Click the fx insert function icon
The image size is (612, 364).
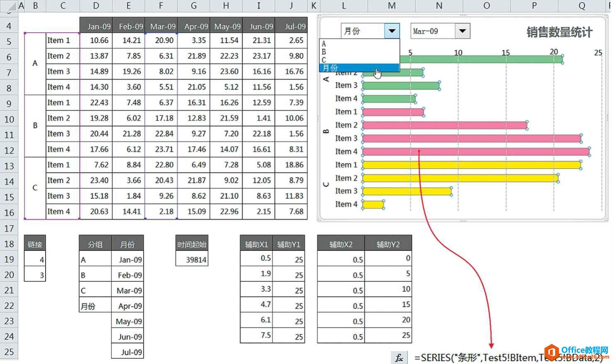399,357
